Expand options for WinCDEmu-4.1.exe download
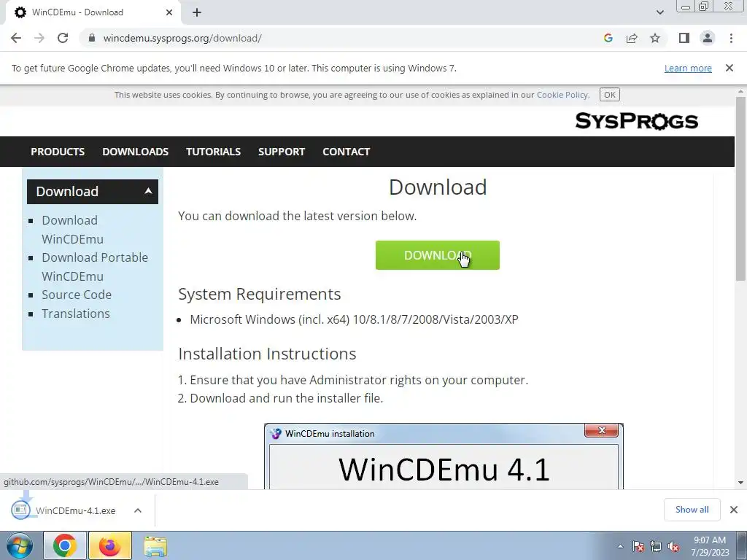 click(x=138, y=510)
